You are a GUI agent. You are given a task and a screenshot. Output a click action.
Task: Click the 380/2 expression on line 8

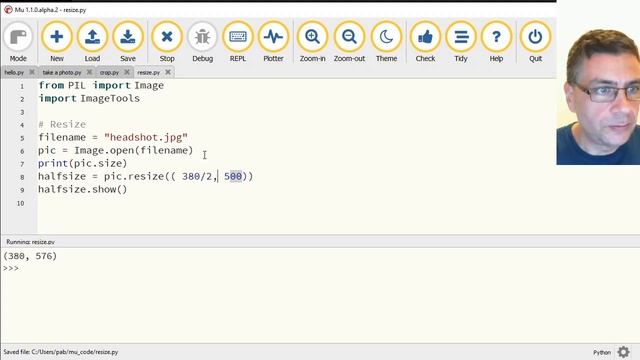point(197,176)
